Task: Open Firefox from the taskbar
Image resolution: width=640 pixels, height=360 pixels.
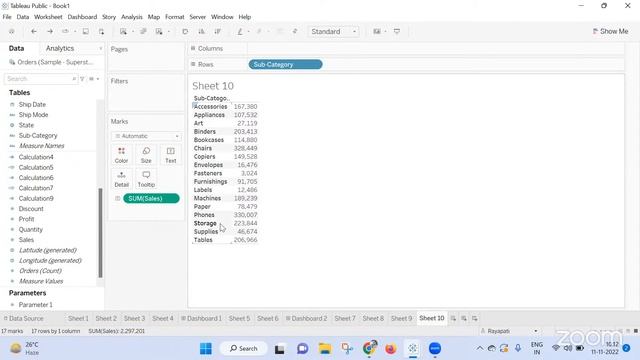Action: pyautogui.click(x=391, y=349)
